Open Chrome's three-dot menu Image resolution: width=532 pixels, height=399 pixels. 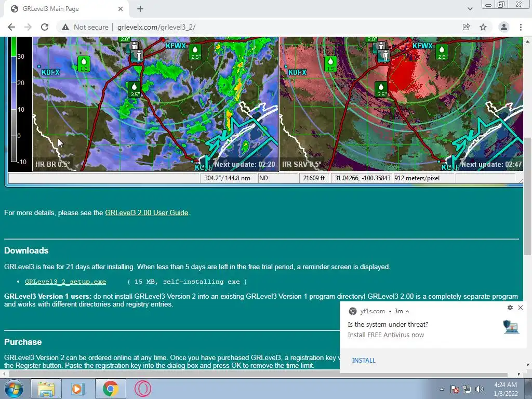[x=521, y=27]
